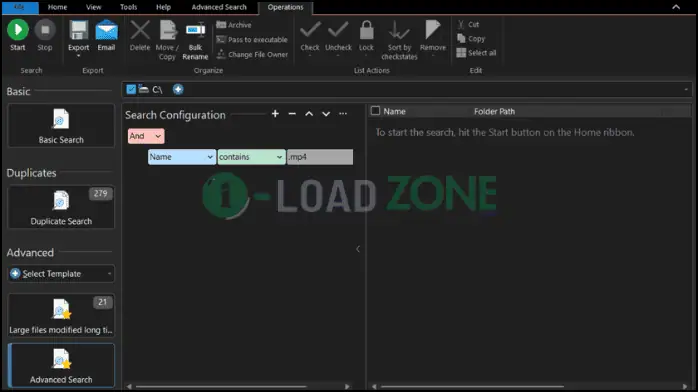Remove a condition with the minus icon
The image size is (698, 392).
pyautogui.click(x=292, y=114)
